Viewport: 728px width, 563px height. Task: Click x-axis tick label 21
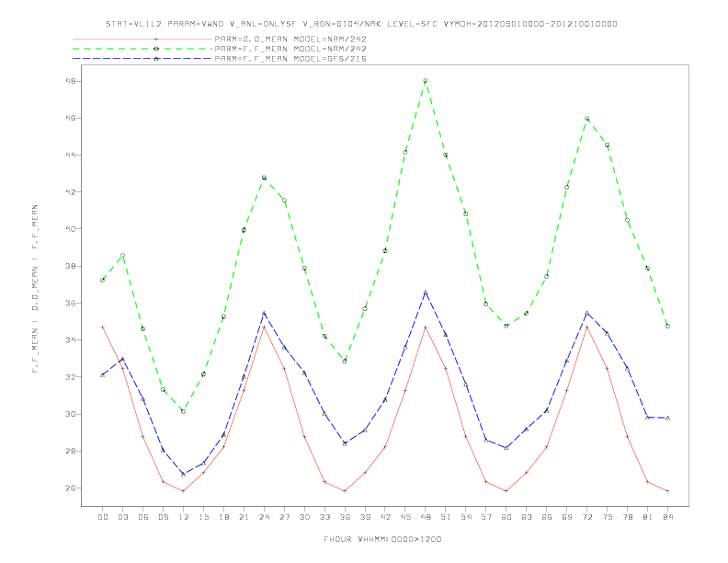244,517
